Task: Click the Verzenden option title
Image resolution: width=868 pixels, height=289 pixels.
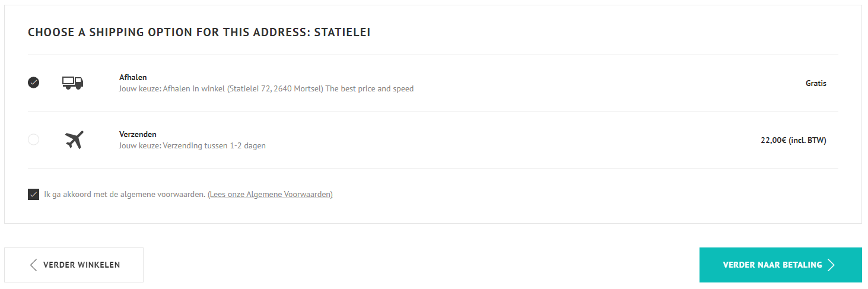Action: [x=138, y=134]
